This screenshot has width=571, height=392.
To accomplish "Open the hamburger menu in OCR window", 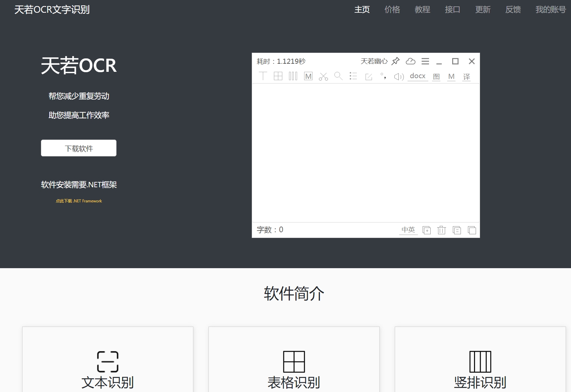I will tap(425, 61).
